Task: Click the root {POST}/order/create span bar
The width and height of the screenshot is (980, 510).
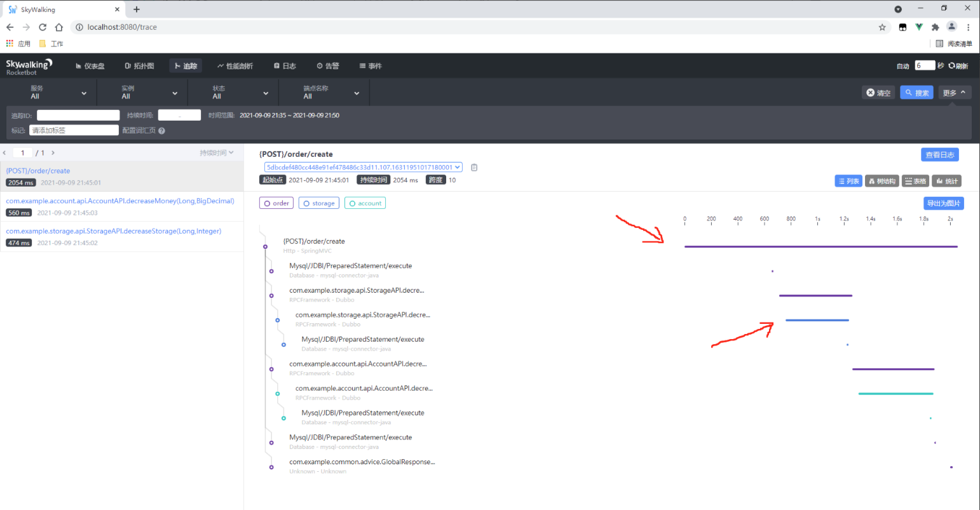Action: pyautogui.click(x=821, y=246)
